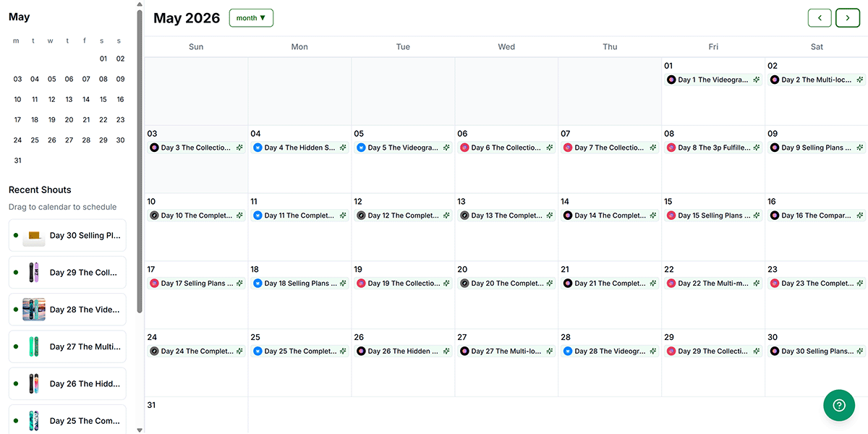Click the blue platform icon on Day 4 event
The width and height of the screenshot is (868, 434).
[258, 148]
